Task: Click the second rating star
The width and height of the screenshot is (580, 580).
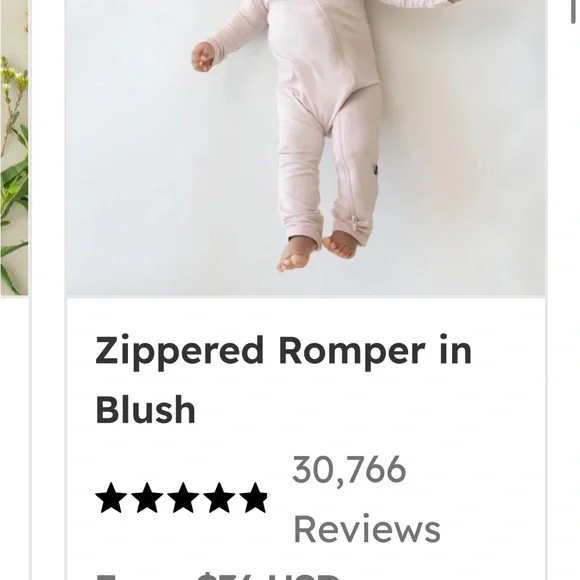Action: [x=147, y=498]
